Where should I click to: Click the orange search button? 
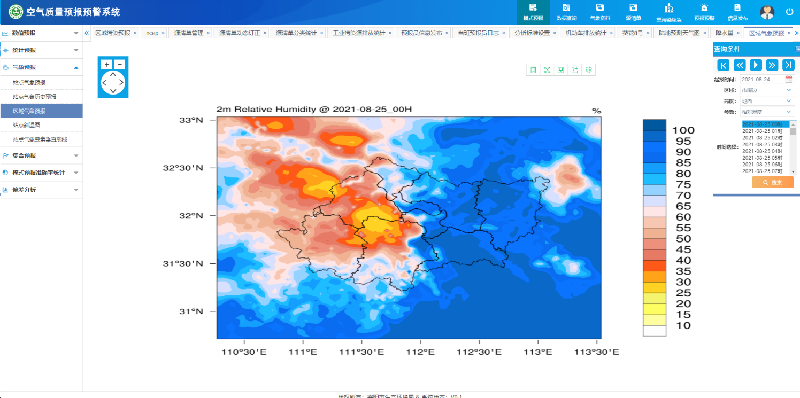pos(772,182)
